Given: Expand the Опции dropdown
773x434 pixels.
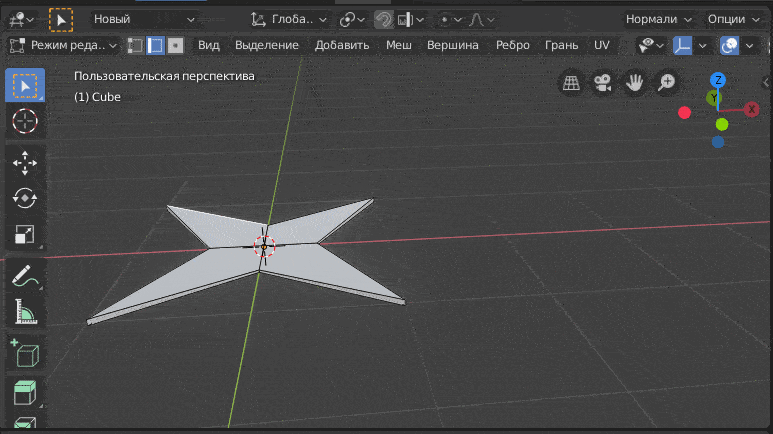Looking at the screenshot, I should 734,20.
